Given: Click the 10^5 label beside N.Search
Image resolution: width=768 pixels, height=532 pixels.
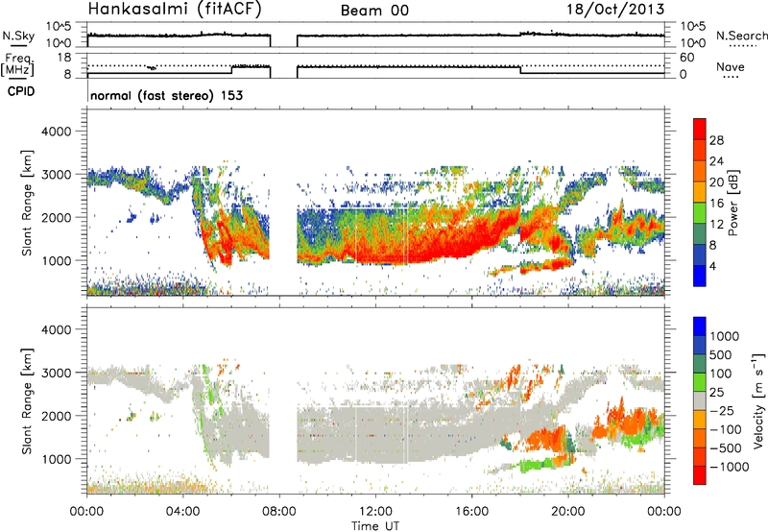Looking at the screenshot, I should coord(692,26).
